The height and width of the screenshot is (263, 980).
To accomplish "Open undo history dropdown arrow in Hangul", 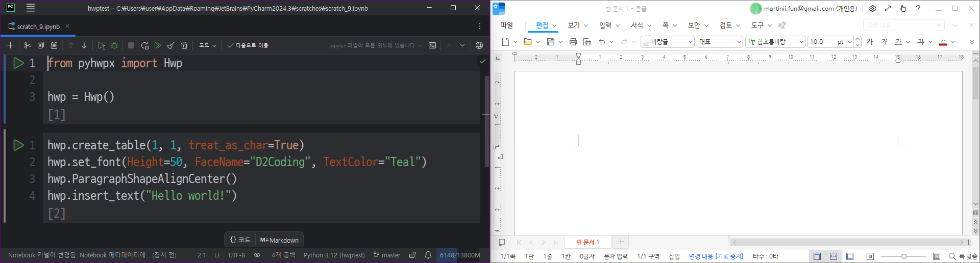I will (x=611, y=42).
